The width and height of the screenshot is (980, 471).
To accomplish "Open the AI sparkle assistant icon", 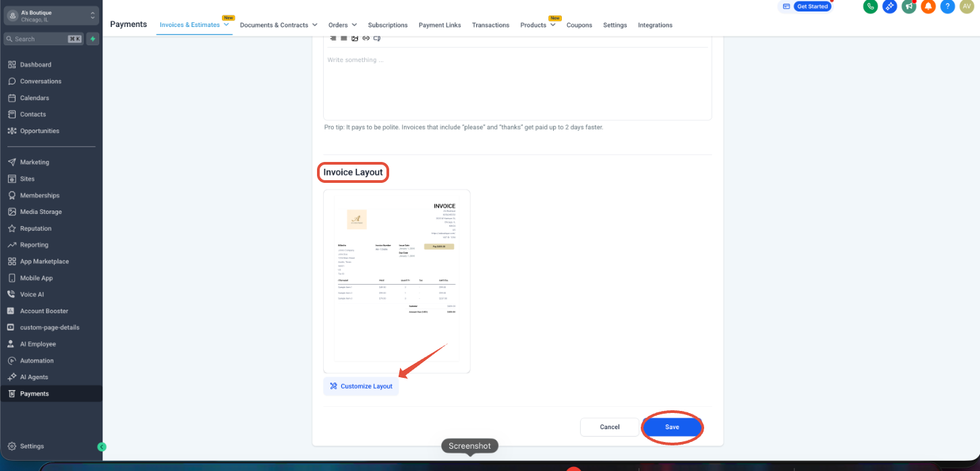I will 890,6.
